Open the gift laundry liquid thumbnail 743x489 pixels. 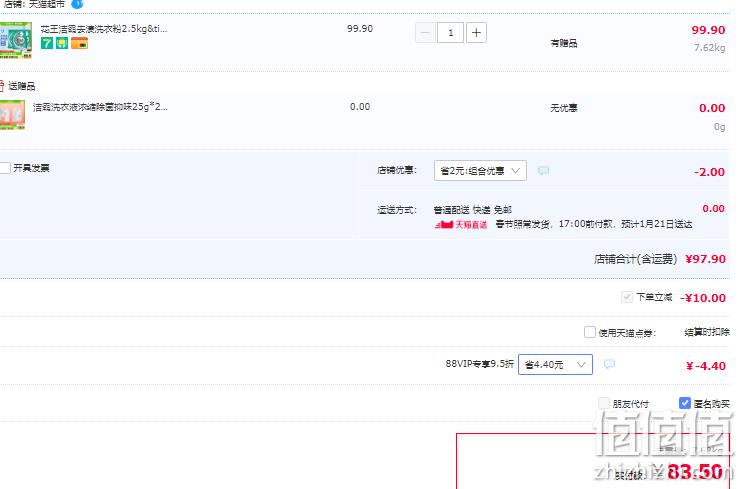(x=12, y=114)
